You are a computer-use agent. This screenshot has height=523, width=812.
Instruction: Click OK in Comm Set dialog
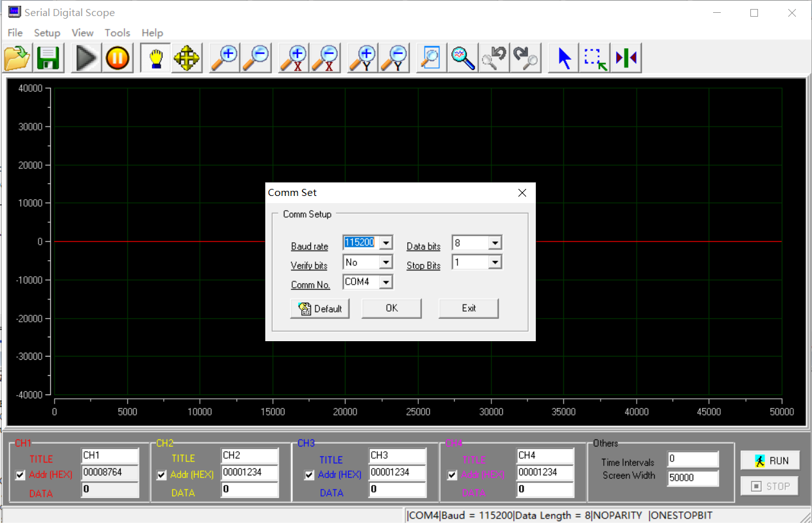click(x=391, y=308)
